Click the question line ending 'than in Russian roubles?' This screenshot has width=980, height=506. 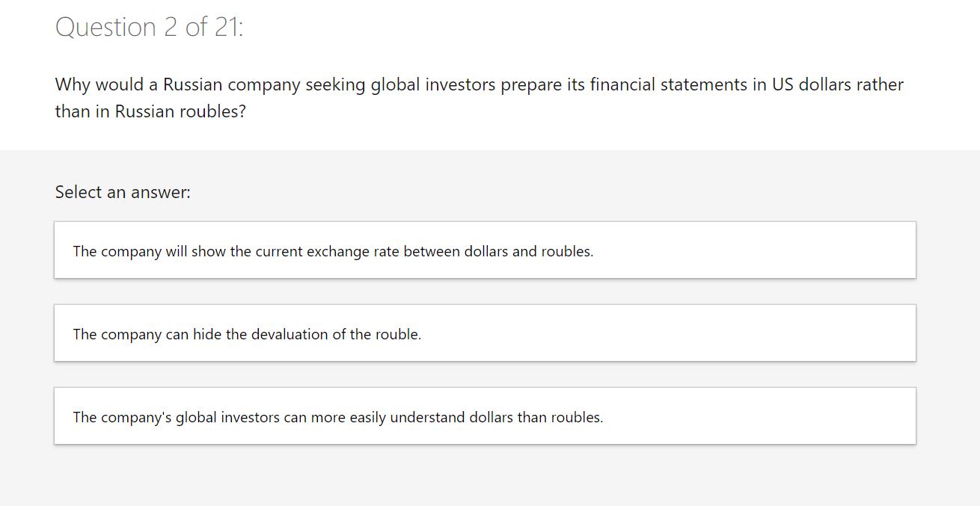pos(150,111)
